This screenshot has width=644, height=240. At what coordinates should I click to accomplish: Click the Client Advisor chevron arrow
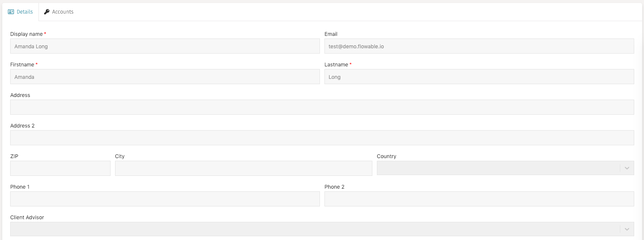pos(627,229)
